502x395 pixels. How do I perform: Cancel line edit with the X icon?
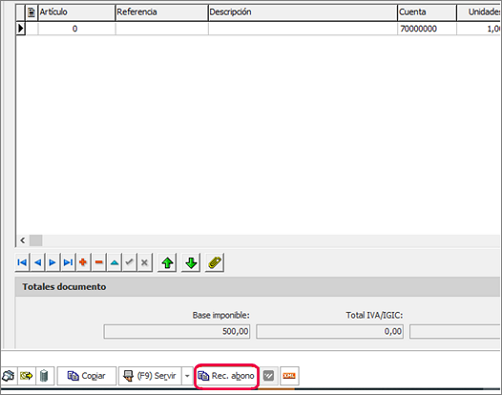coord(144,263)
